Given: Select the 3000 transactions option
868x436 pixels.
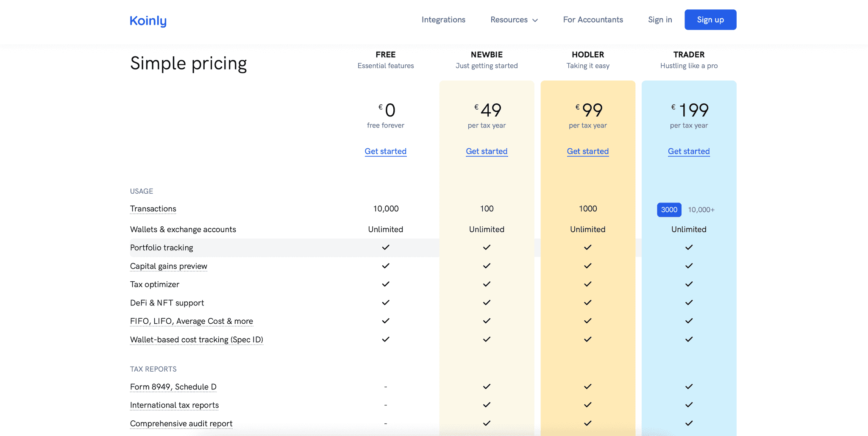Looking at the screenshot, I should 669,210.
